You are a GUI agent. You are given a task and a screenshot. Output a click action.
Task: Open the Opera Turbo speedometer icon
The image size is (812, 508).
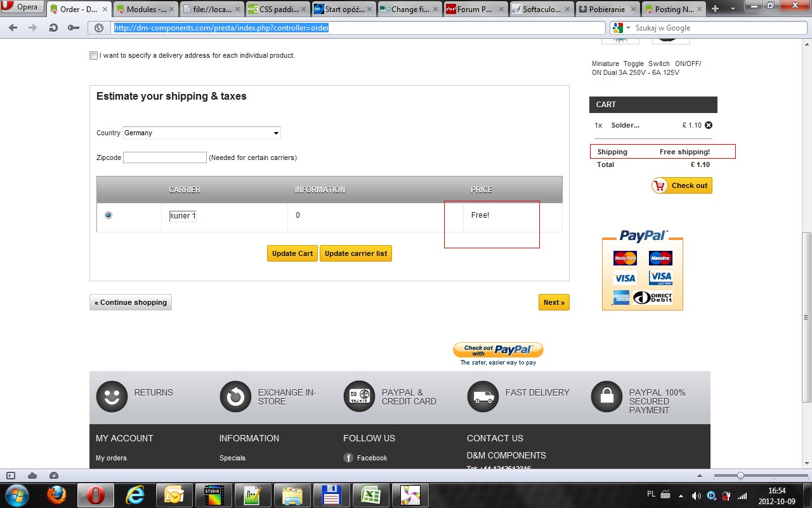click(54, 476)
